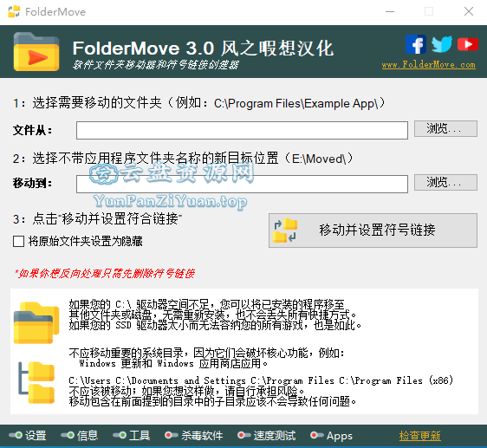Click 移动并设置符号链接 button

tap(373, 230)
